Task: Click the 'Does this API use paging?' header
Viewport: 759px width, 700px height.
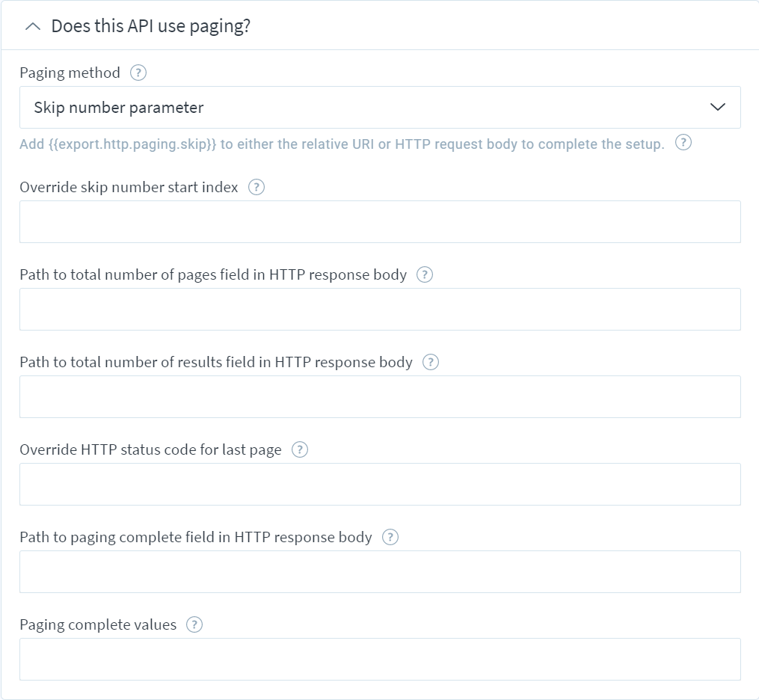Action: pyautogui.click(x=151, y=26)
